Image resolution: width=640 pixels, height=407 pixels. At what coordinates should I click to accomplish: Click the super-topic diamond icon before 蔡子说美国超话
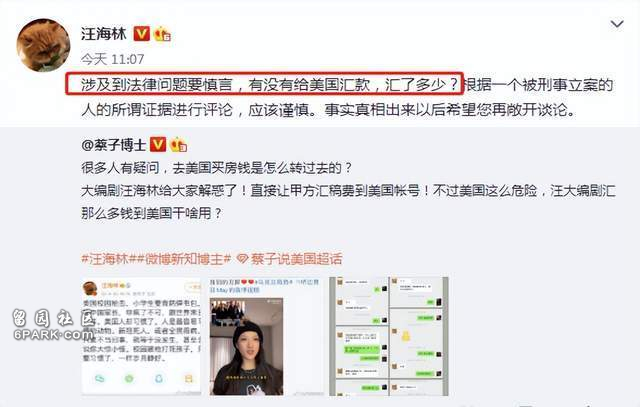click(242, 259)
